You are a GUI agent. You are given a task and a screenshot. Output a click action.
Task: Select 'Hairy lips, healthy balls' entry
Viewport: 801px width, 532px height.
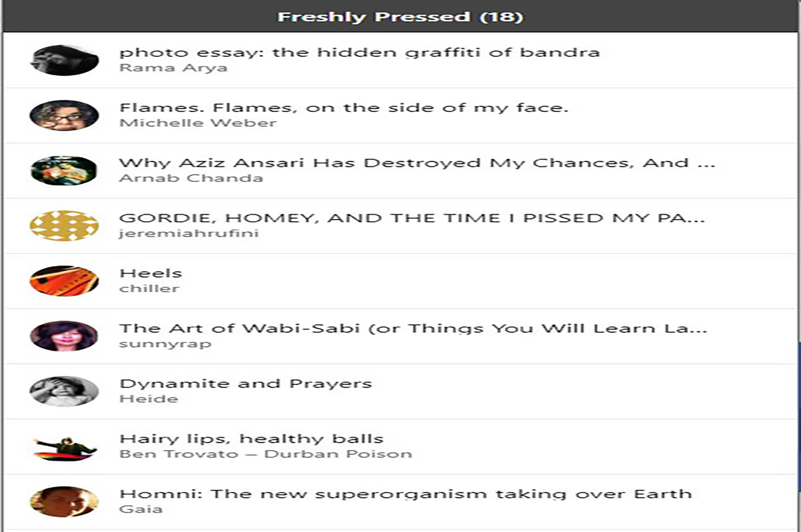[251, 439]
